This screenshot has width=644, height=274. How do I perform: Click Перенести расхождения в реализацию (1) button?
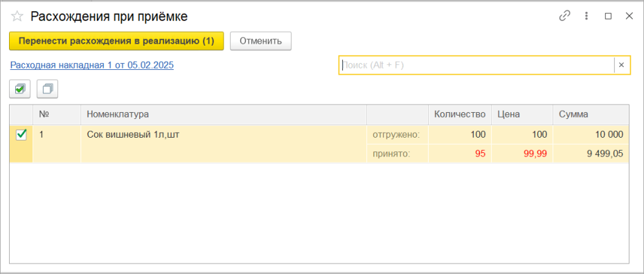[116, 41]
